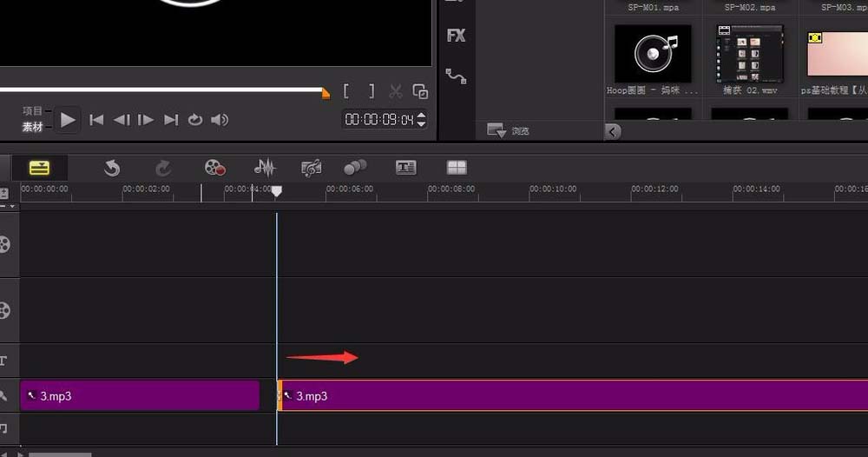Select the ps基础教程 pink thumbnail
Screen dimensions: 868x457
[x=838, y=54]
